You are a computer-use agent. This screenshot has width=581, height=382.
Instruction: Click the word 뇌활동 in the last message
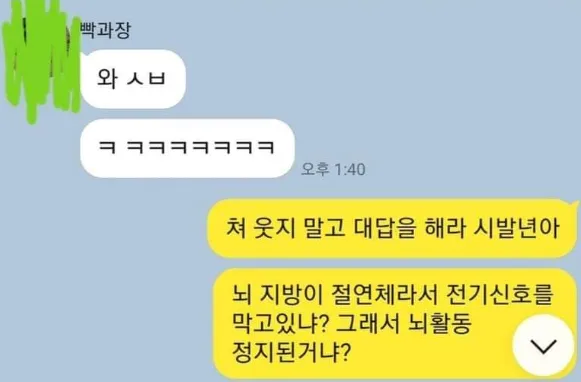pyautogui.click(x=440, y=323)
